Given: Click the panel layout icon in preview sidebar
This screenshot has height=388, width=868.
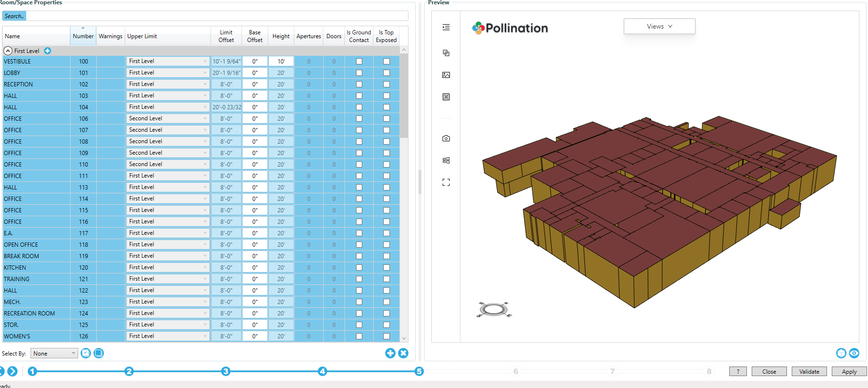Looking at the screenshot, I should click(446, 160).
